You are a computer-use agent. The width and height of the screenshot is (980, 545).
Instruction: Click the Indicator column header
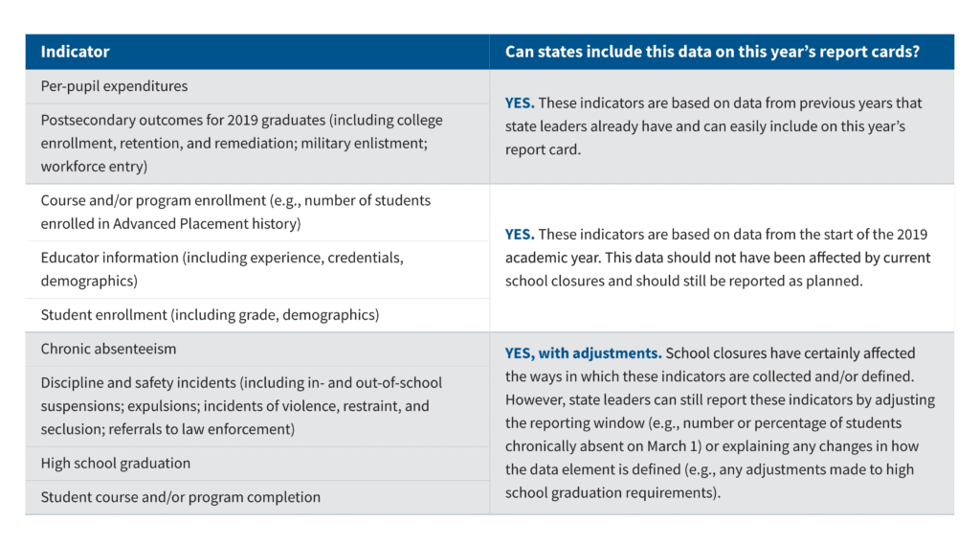click(75, 52)
